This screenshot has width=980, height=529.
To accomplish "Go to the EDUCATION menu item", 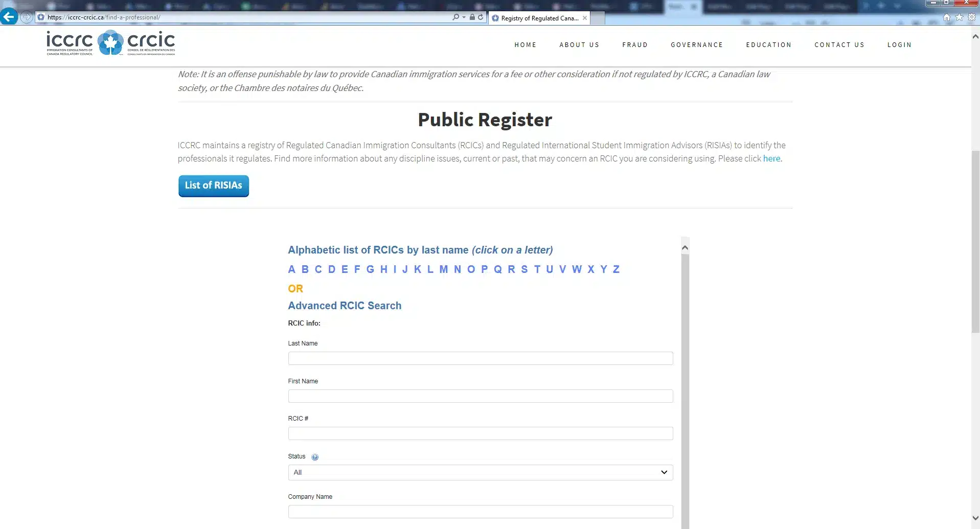I will 768,45.
